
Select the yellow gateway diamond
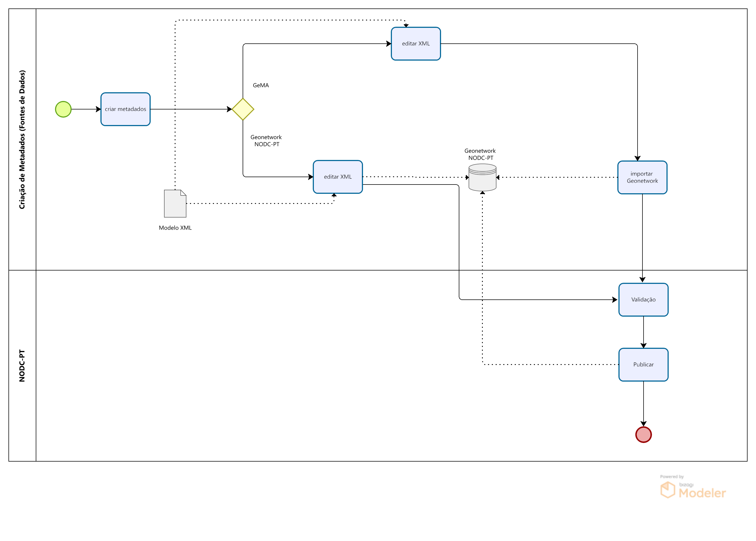point(243,109)
